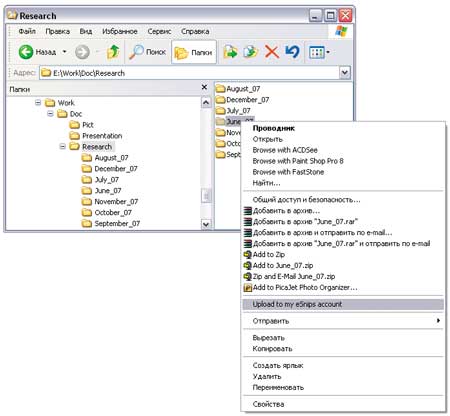
Task: Select November_07 in the folder tree
Action: 110,202
